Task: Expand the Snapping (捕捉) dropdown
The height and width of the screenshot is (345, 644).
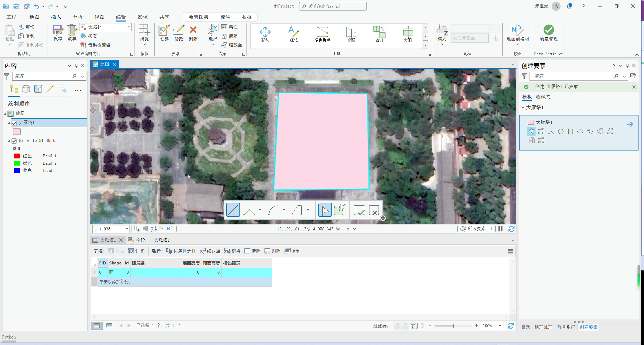Action: tap(145, 45)
